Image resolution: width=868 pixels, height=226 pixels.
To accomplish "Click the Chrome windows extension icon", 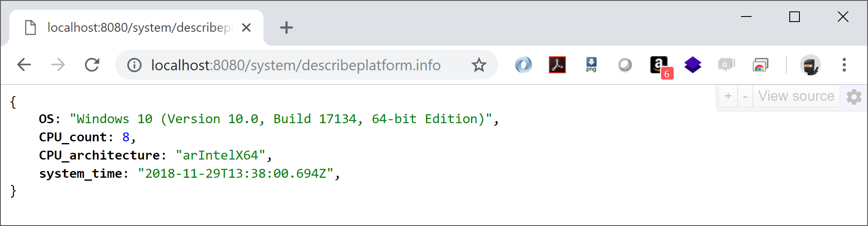I will click(761, 65).
